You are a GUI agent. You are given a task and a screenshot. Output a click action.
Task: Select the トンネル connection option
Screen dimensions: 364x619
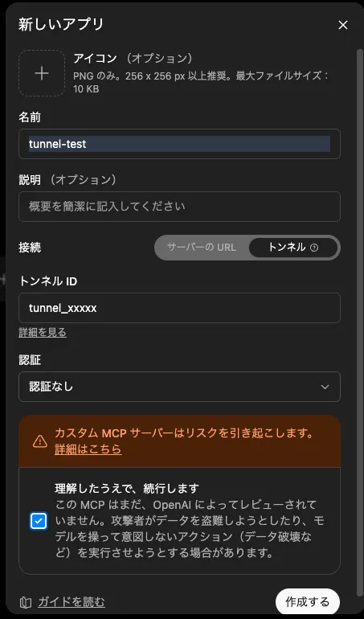293,248
